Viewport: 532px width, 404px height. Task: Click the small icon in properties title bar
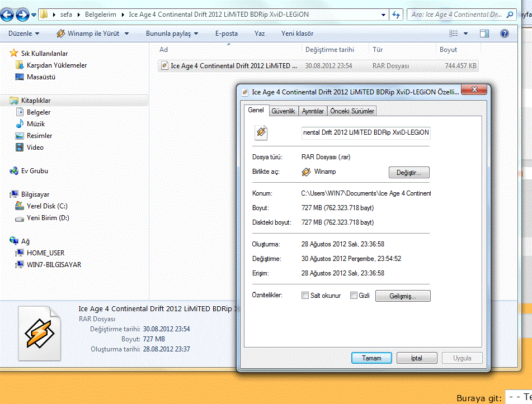click(x=245, y=92)
